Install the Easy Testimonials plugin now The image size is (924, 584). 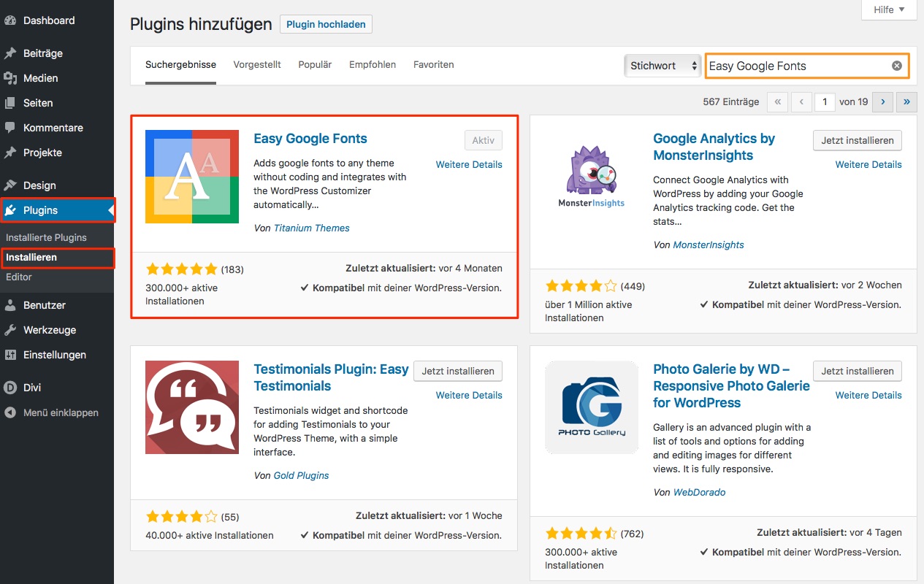[458, 371]
